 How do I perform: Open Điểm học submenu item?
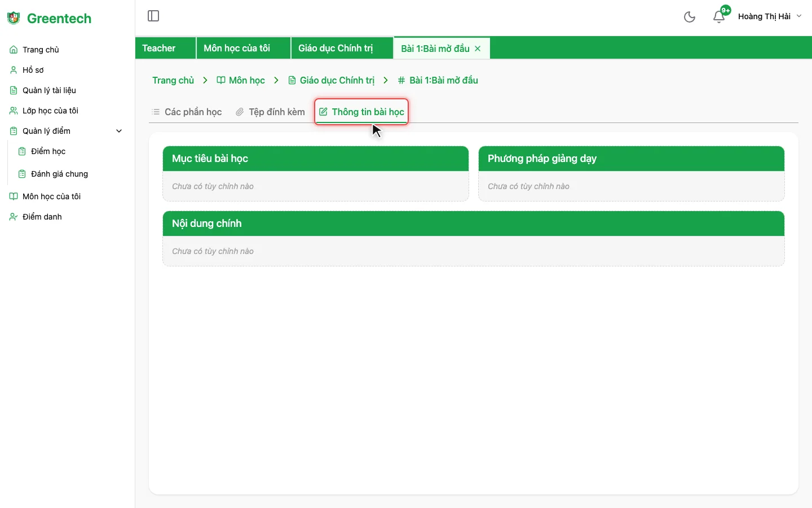pos(48,151)
